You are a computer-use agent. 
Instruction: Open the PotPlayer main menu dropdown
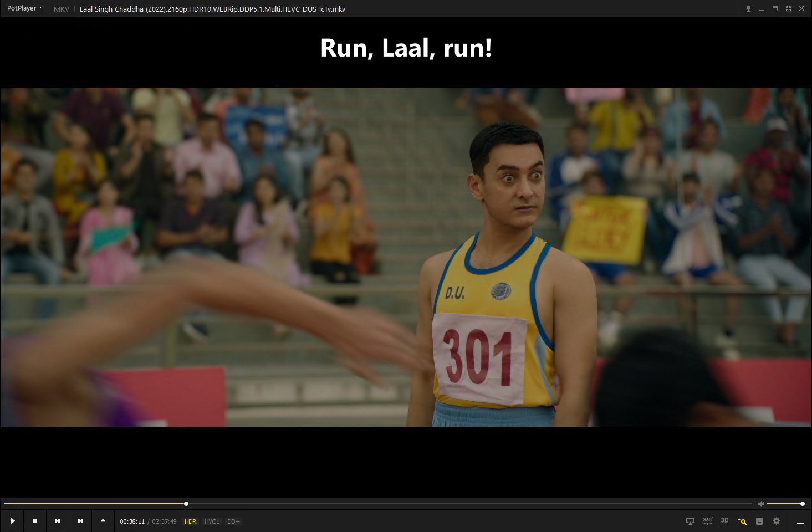coord(25,8)
